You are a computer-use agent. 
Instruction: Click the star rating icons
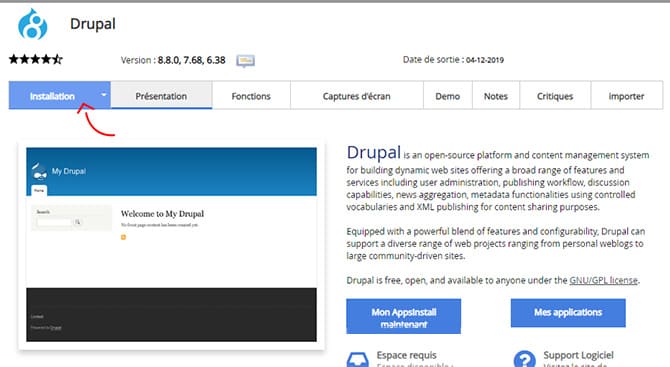pyautogui.click(x=36, y=59)
